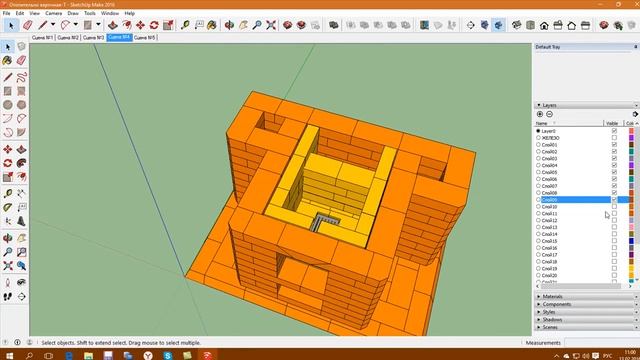Pick the Follow Me tool in left toolbar

22,163
